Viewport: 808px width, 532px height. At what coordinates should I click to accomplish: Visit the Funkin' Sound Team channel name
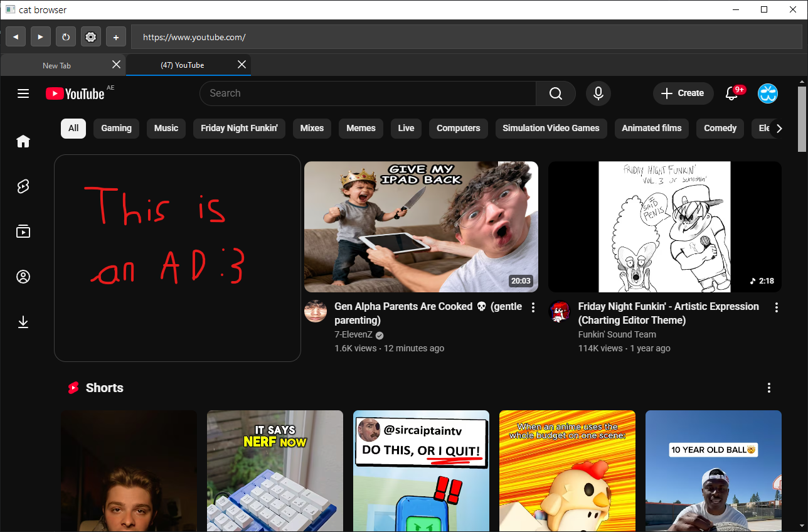pyautogui.click(x=617, y=334)
